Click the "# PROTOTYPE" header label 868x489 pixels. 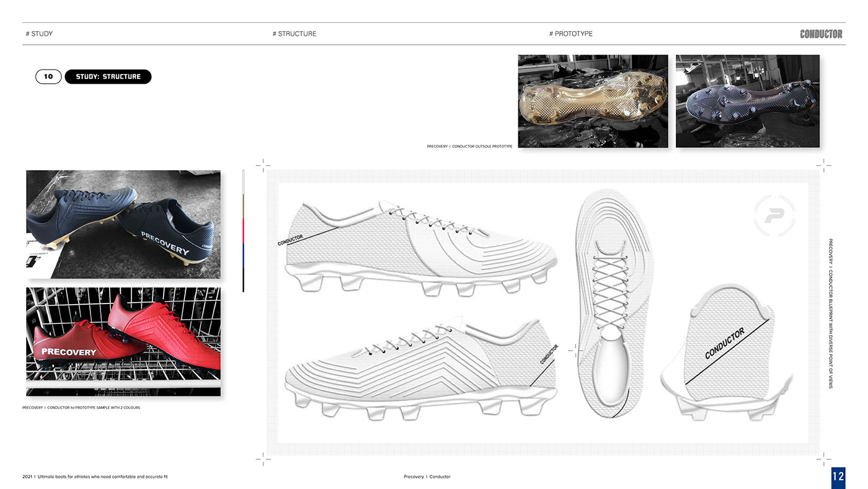571,34
